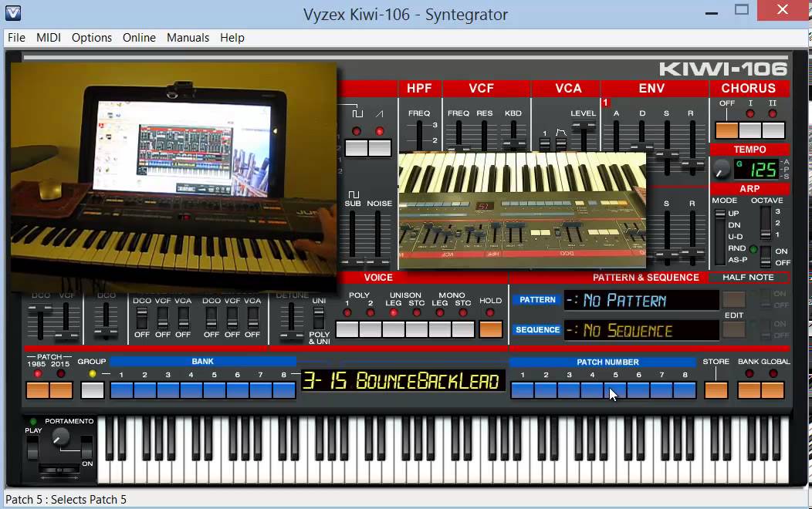Open the Manuals menu
This screenshot has height=509, width=812.
pos(188,38)
